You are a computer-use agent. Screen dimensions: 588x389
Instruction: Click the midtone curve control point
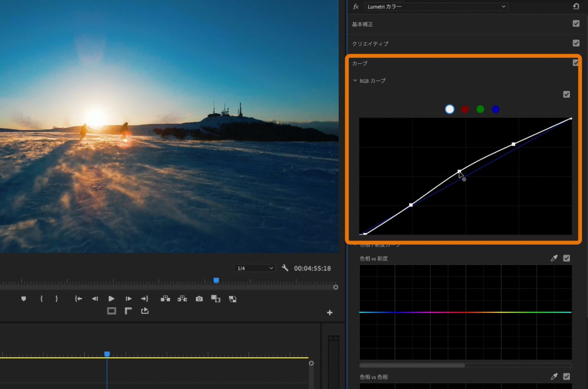click(459, 171)
